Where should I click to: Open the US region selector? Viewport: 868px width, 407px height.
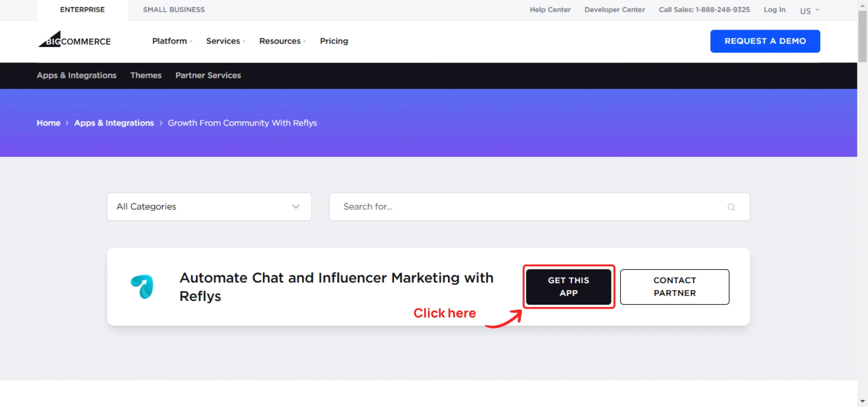[810, 11]
